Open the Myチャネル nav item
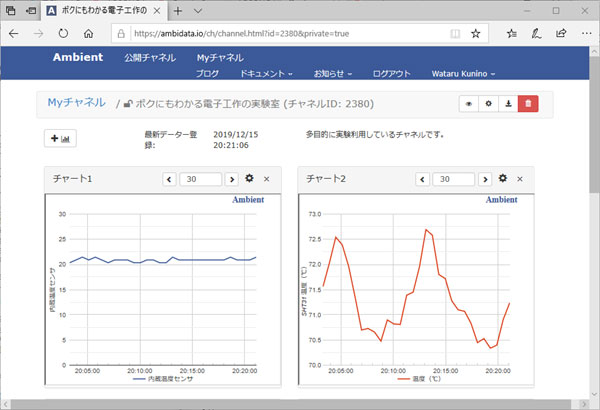 [x=220, y=58]
